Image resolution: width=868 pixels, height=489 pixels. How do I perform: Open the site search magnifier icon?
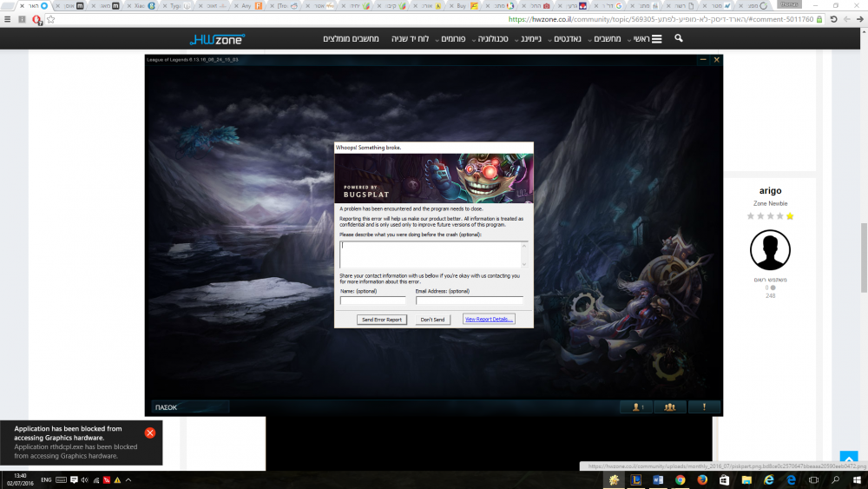pyautogui.click(x=679, y=38)
